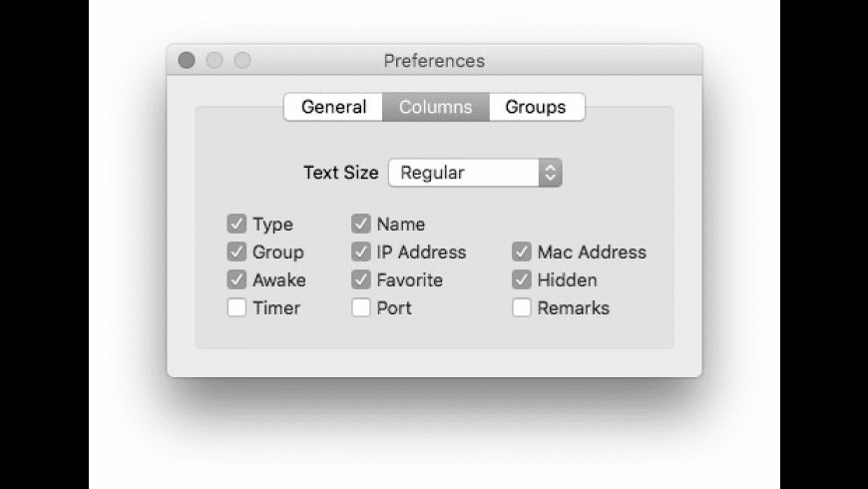The image size is (868, 489).
Task: Uncheck the Type column checkbox
Action: point(236,224)
